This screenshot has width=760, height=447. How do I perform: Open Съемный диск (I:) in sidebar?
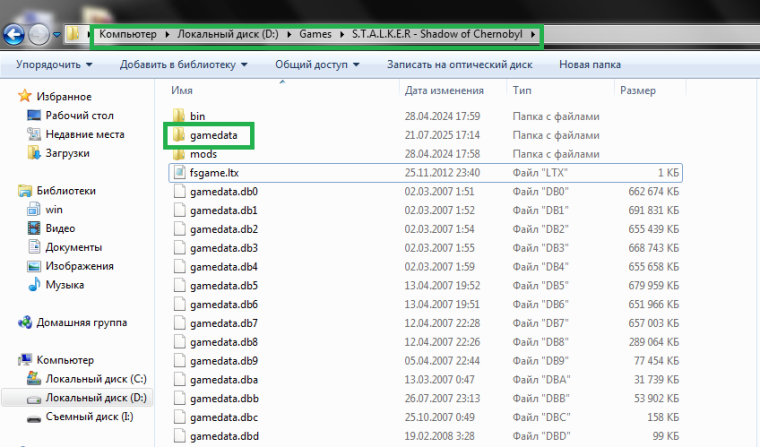click(x=89, y=417)
